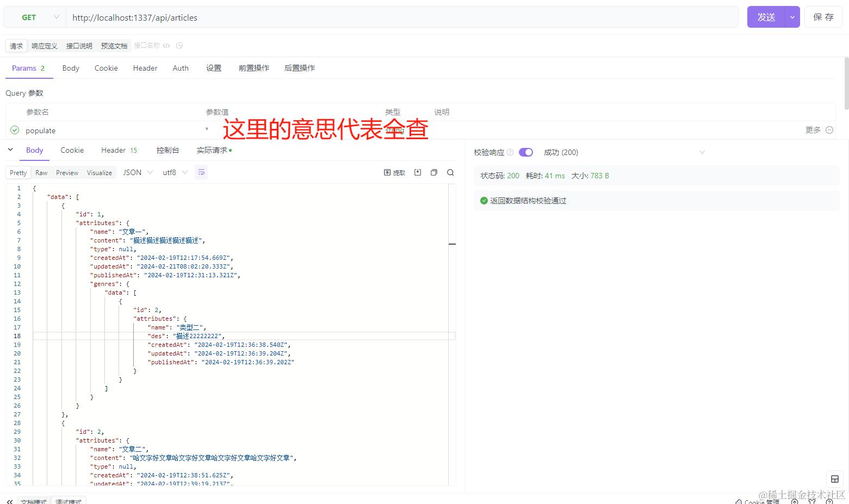Image resolution: width=849 pixels, height=504 pixels.
Task: Switch to the 接口说明 tab
Action: pos(79,46)
